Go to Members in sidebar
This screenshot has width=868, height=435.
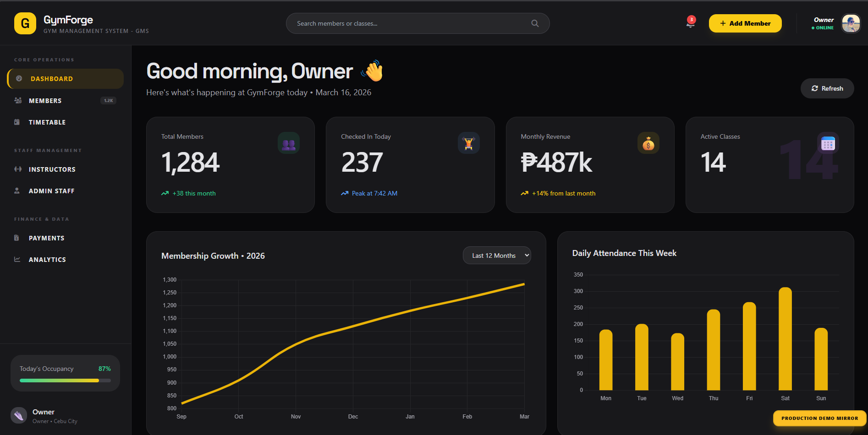66,100
